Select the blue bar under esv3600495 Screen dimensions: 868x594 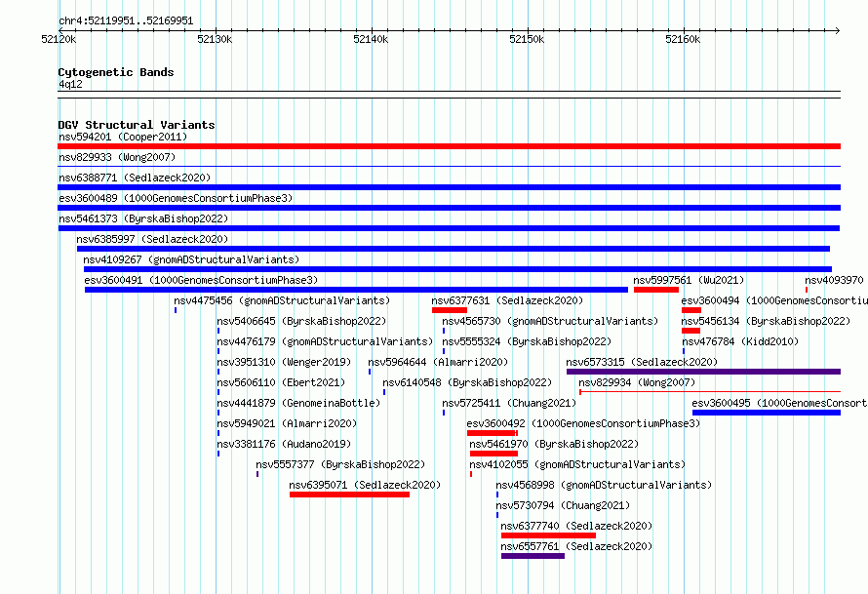point(767,413)
